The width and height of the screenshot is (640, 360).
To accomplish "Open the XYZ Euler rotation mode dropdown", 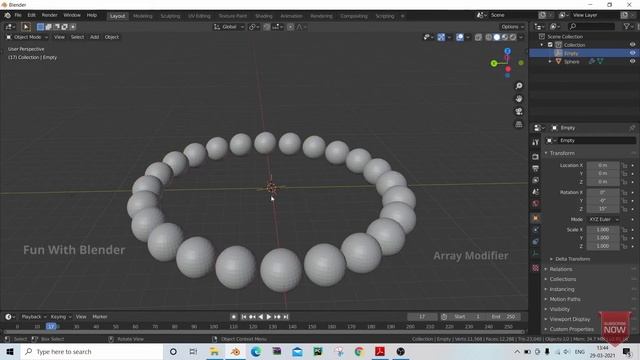I will coord(603,220).
